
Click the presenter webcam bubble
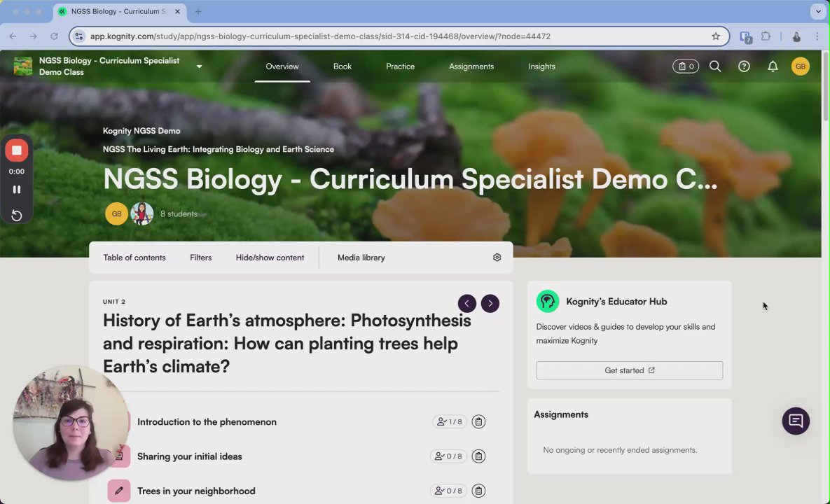tap(71, 423)
